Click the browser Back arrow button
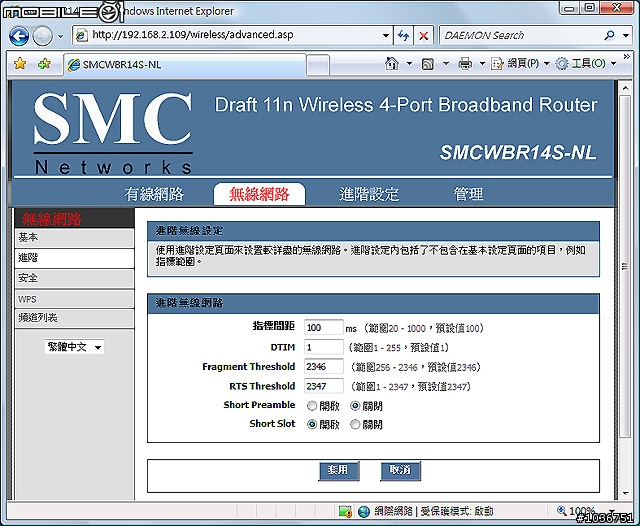 [19, 36]
